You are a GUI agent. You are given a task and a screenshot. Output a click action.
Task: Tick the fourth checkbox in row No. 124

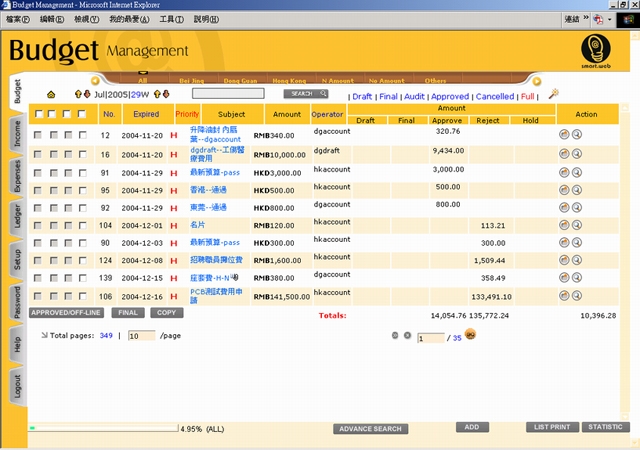tap(83, 261)
